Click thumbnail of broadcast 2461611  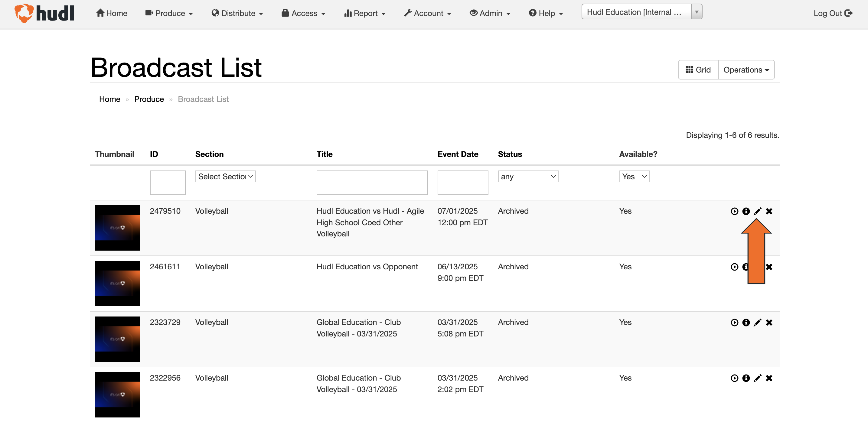pyautogui.click(x=117, y=283)
